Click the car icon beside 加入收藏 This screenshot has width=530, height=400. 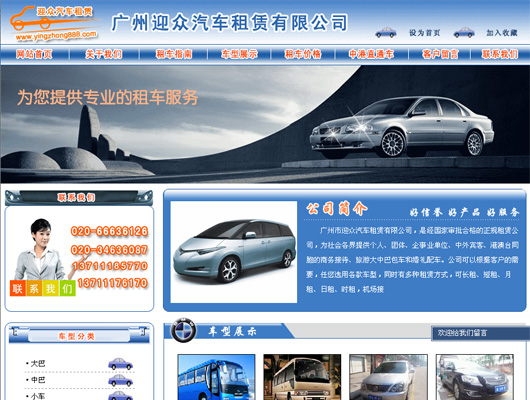[x=464, y=32]
